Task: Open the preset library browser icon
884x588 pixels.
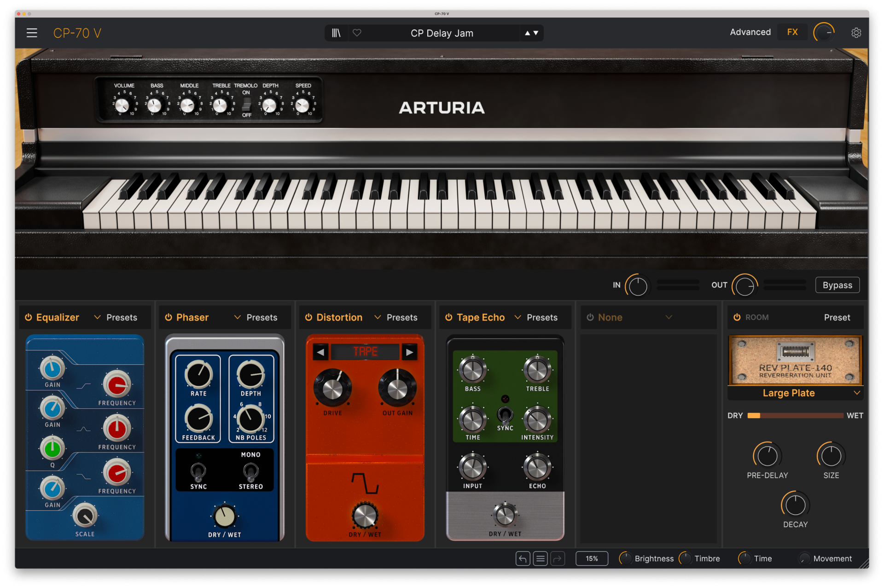Action: point(336,33)
